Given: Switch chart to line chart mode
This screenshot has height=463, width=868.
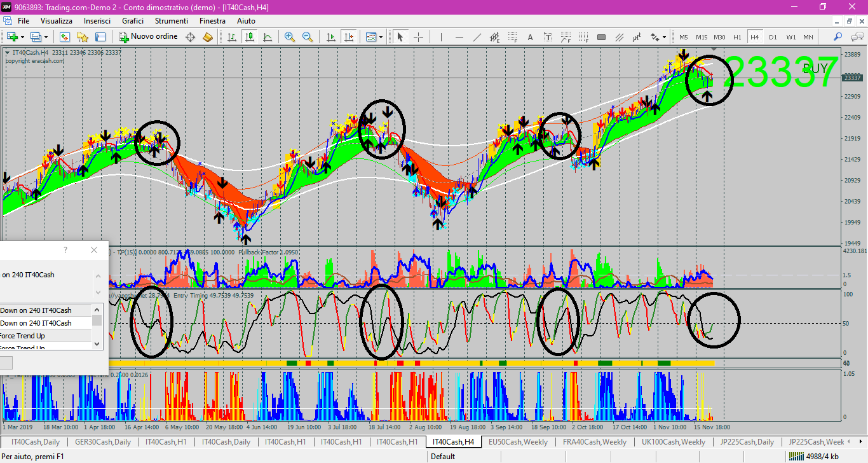Looking at the screenshot, I should click(268, 37).
